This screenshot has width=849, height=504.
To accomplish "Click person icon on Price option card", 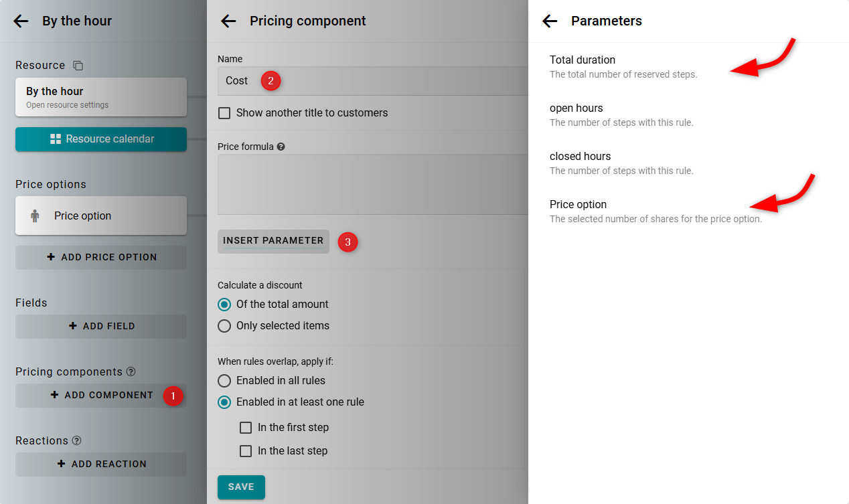I will point(35,216).
